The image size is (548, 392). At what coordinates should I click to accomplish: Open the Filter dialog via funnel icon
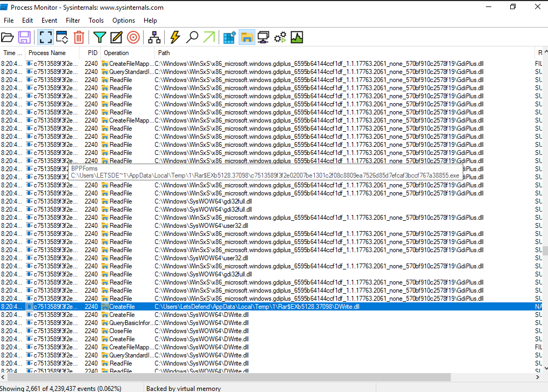[x=99, y=37]
